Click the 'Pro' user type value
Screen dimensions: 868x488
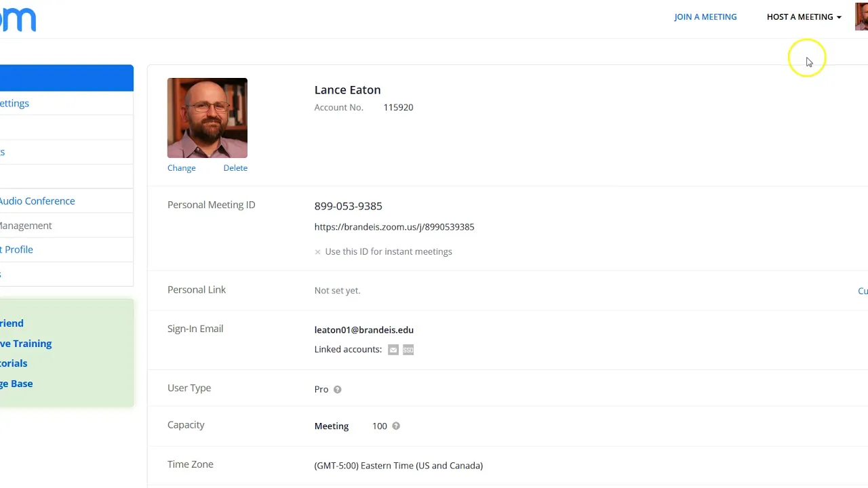[x=321, y=389]
